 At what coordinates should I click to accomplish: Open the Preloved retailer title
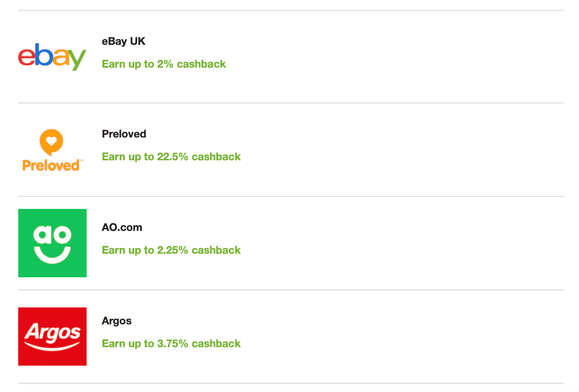click(x=124, y=134)
